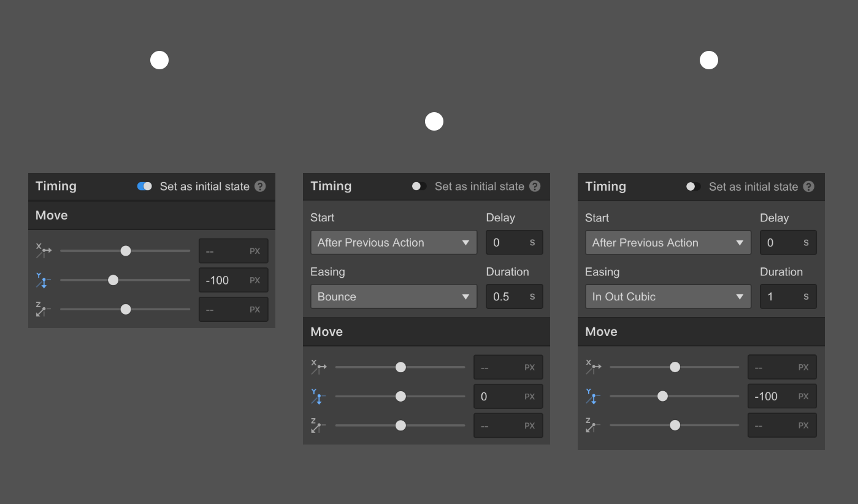The height and width of the screenshot is (504, 858).
Task: Click help icon in the enabled initial-state panel
Action: point(260,186)
